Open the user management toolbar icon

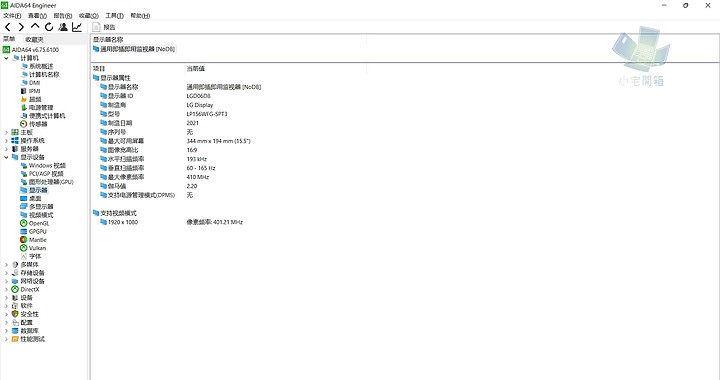(63, 27)
